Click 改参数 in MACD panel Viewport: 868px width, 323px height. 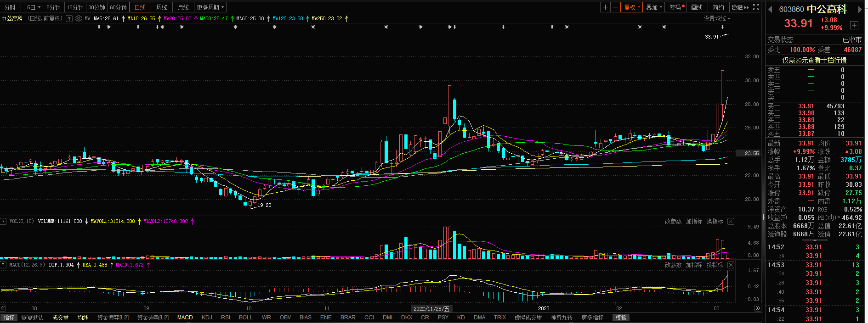[x=673, y=265]
